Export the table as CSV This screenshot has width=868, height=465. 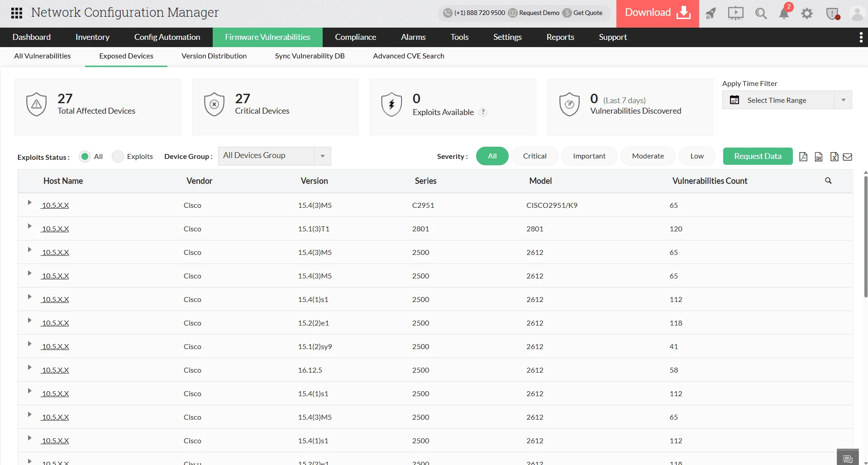click(819, 157)
